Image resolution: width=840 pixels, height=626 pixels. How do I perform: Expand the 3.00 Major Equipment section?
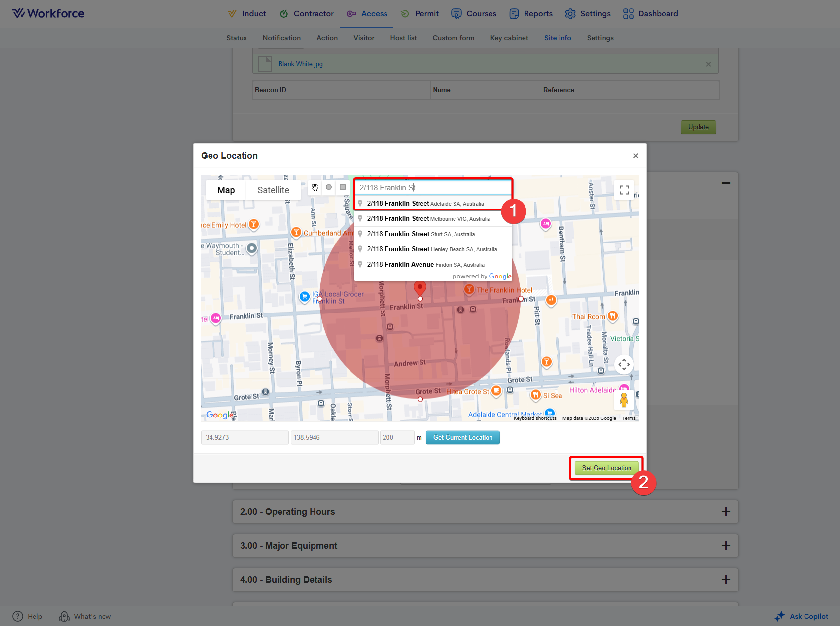(x=726, y=546)
